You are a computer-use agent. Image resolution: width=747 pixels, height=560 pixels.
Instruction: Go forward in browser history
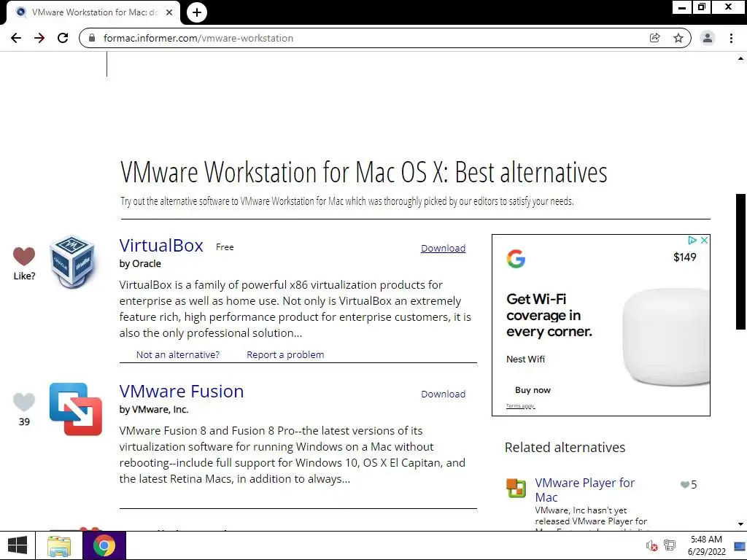point(39,38)
